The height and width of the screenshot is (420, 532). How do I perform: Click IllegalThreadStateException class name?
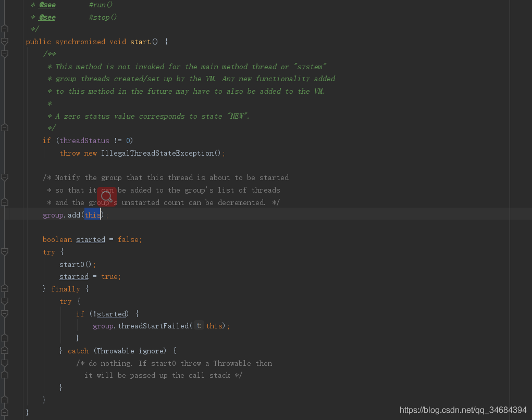point(157,153)
